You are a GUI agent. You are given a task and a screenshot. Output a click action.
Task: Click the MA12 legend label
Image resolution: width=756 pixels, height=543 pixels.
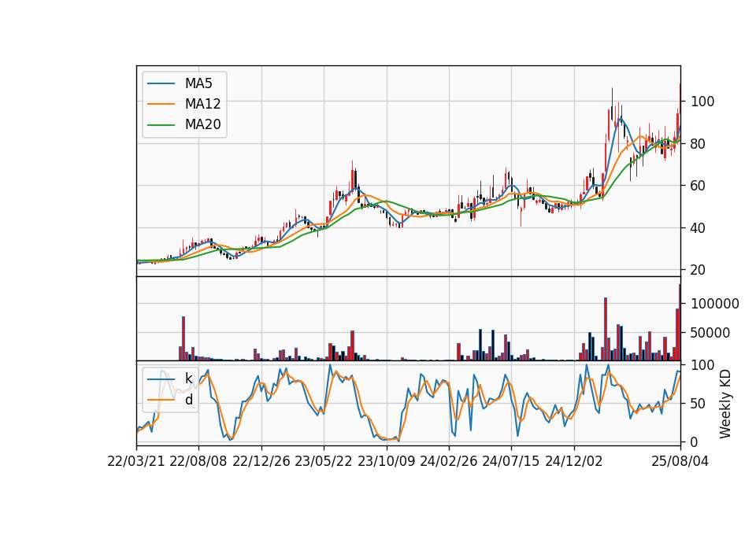tap(202, 104)
